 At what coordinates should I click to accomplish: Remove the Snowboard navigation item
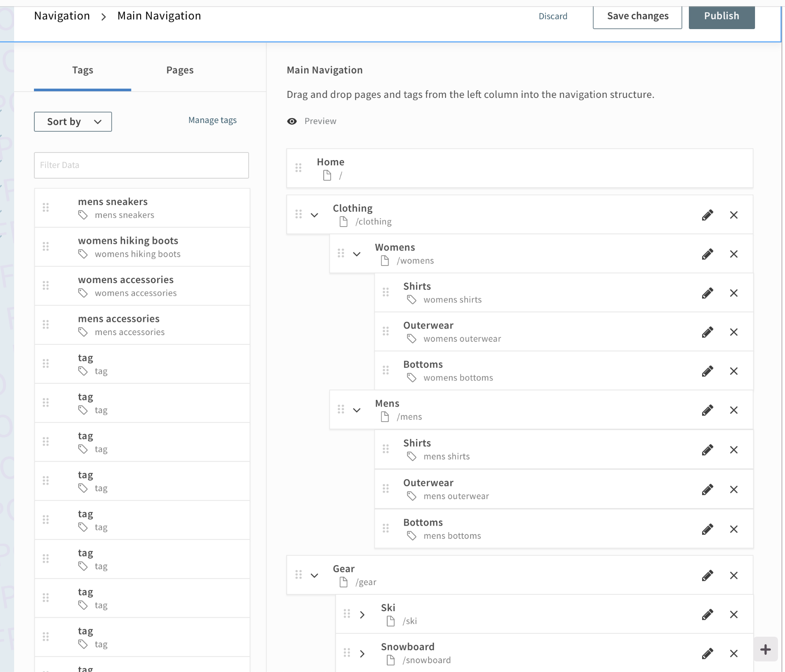(734, 654)
